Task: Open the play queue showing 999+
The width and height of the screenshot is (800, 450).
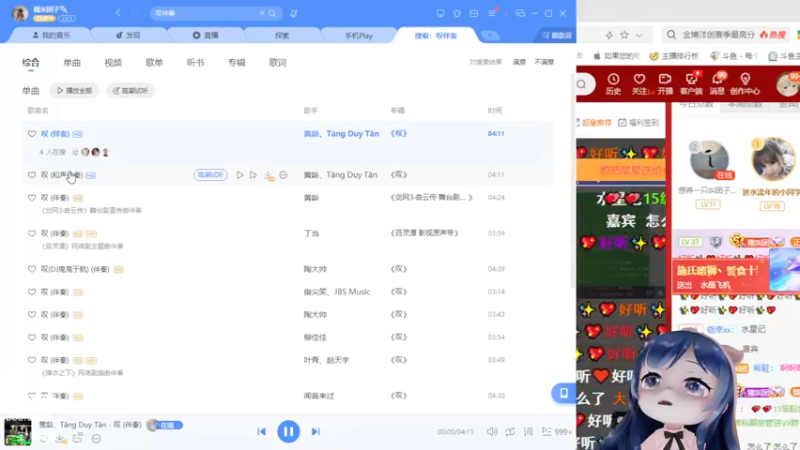Action: tap(557, 432)
